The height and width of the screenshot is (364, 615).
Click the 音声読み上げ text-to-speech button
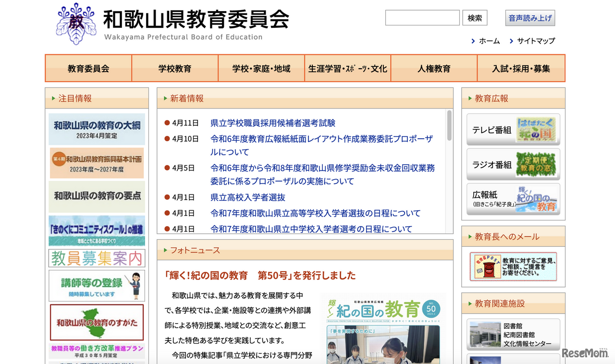tap(529, 18)
